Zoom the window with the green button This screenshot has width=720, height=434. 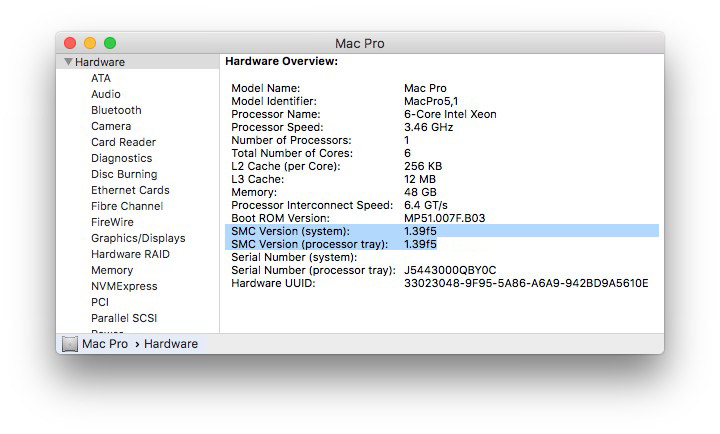click(x=110, y=43)
